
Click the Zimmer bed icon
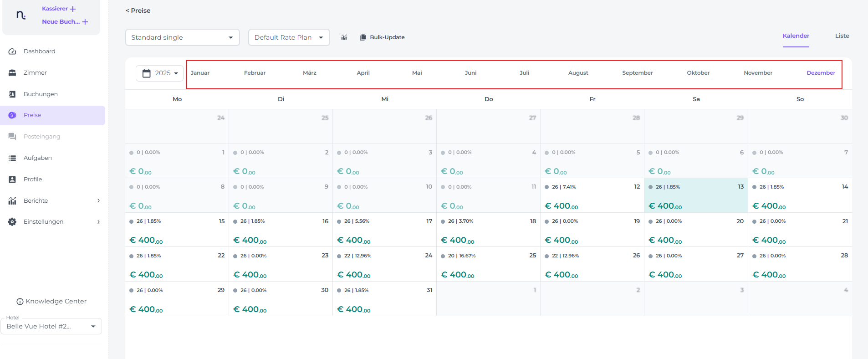pos(12,73)
